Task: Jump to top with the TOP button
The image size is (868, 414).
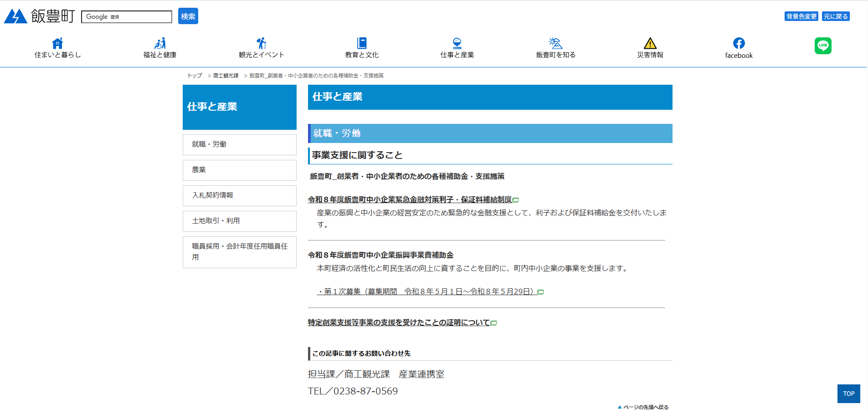Action: tap(848, 394)
